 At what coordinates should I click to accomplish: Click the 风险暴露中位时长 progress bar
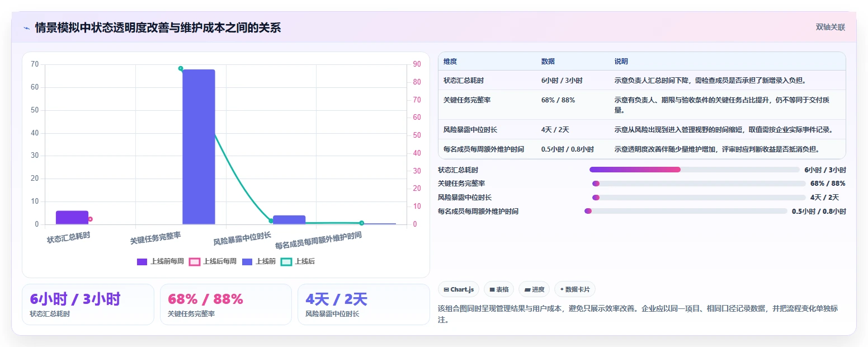click(x=699, y=198)
